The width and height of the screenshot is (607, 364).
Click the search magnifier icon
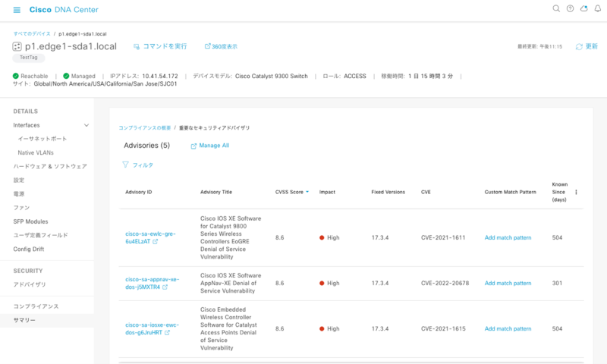click(556, 8)
